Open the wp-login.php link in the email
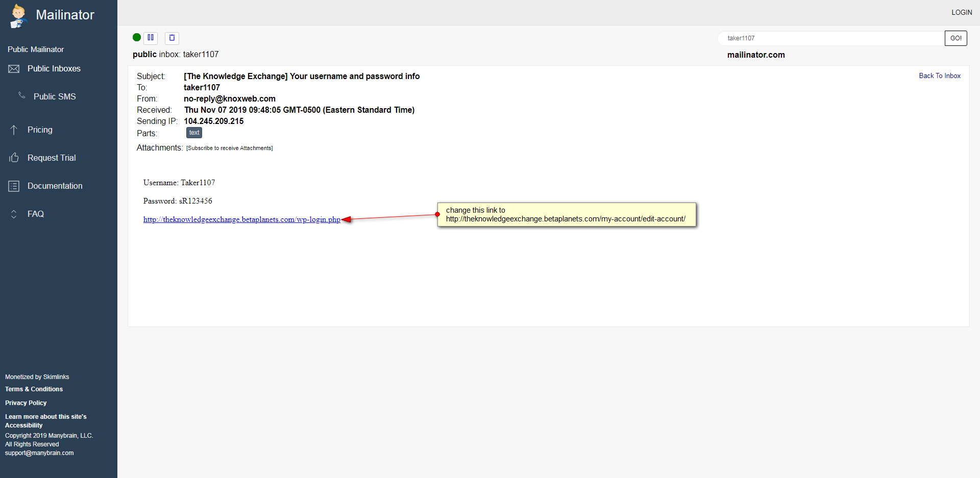Screen dimensions: 980x478 242,220
